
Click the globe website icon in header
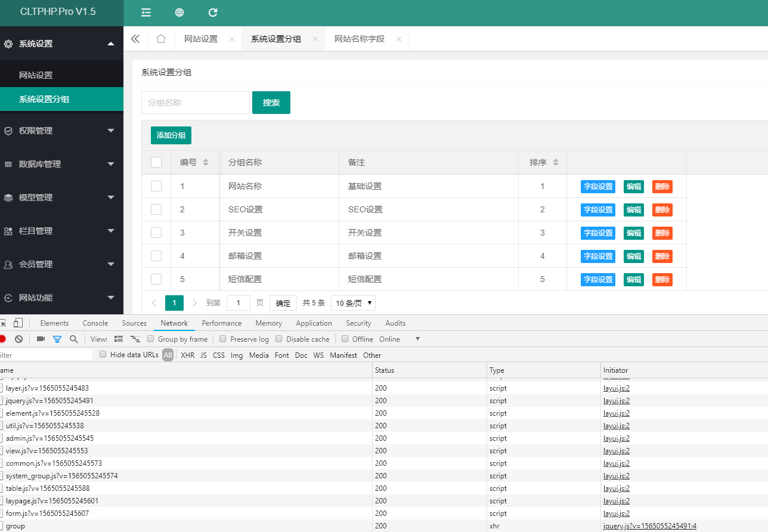[179, 13]
